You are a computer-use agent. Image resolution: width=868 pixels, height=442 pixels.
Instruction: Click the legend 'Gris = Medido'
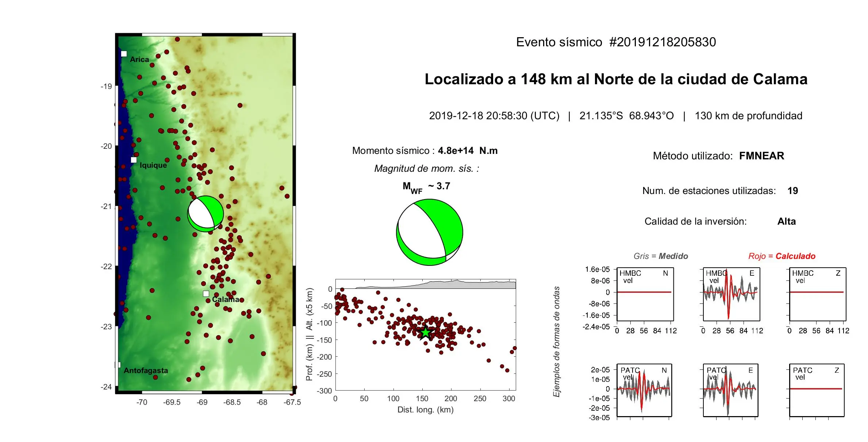tap(661, 256)
